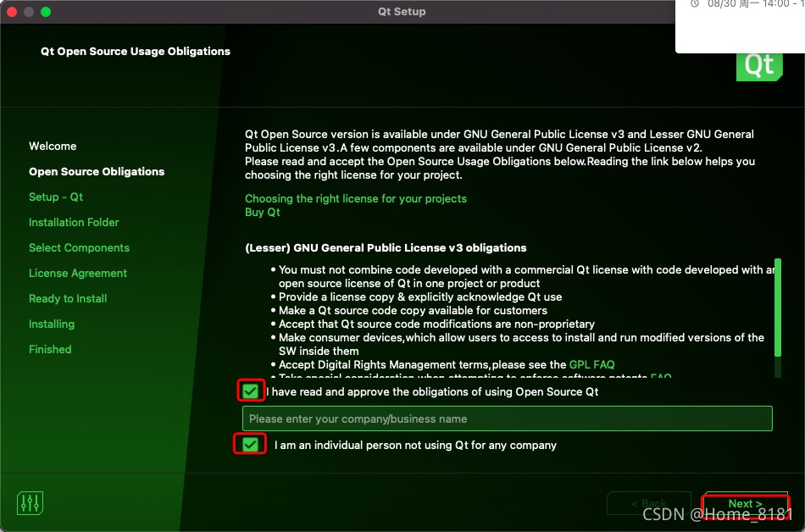This screenshot has width=805, height=532.
Task: Focus the company/business name input field
Action: point(508,418)
